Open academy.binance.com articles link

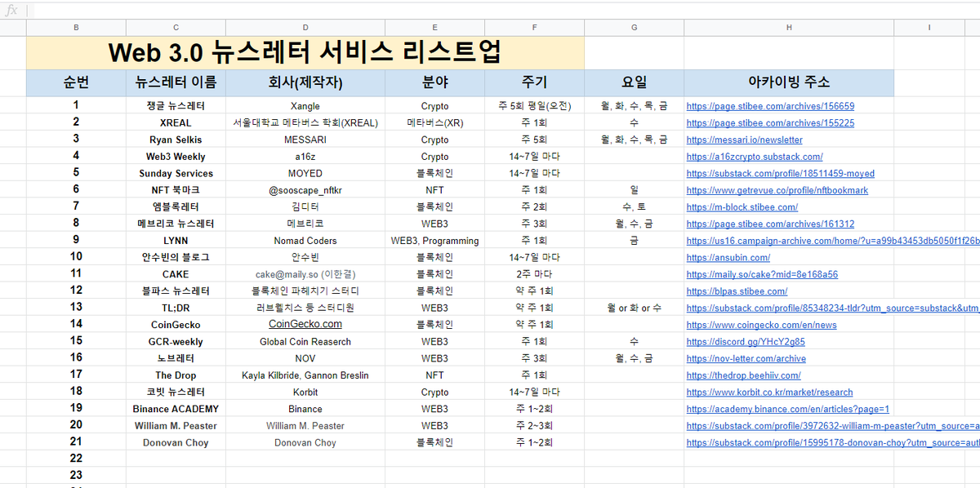click(787, 409)
